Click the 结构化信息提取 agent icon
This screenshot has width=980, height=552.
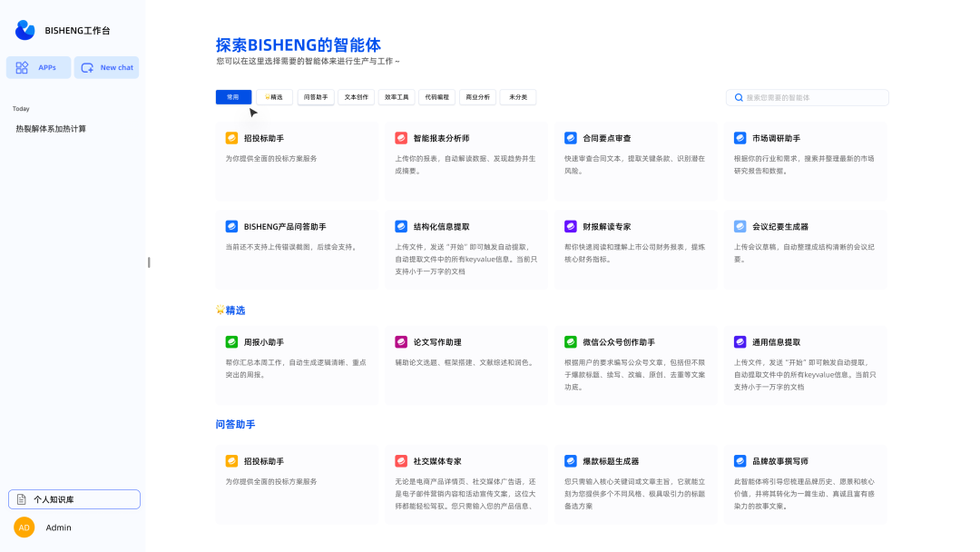point(401,226)
